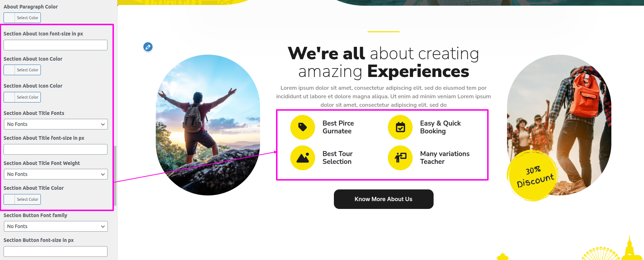This screenshot has width=644, height=260.
Task: Click the calendar check icon for Easy Booking
Action: point(400,127)
